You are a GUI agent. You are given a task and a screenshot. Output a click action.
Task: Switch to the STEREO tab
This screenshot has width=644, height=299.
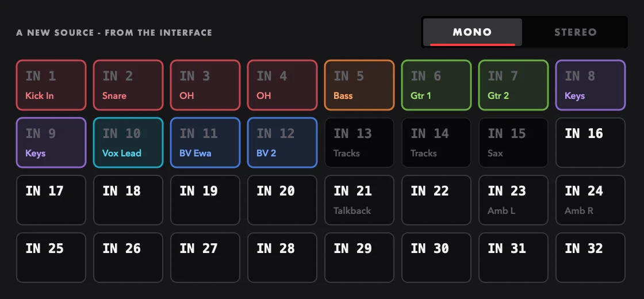575,32
